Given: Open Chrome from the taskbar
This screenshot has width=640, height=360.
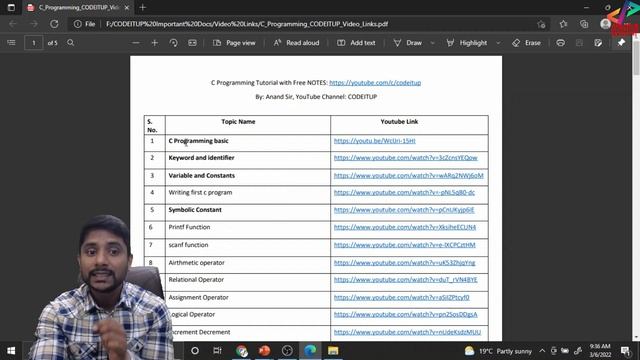Looking at the screenshot, I should [241, 351].
